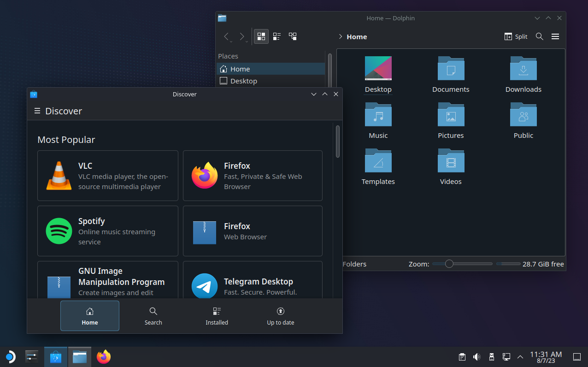Viewport: 588px width, 367px height.
Task: Open Spotify's page in Discover
Action: pos(107,231)
